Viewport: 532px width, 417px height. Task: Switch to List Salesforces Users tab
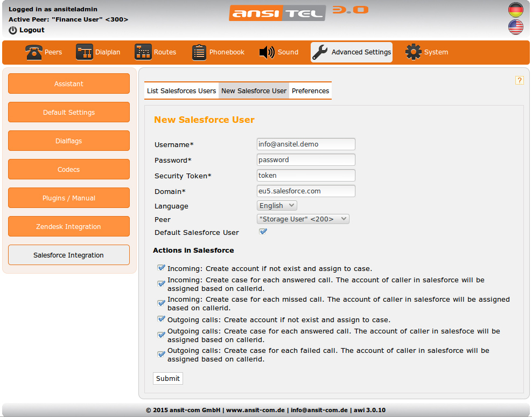point(181,91)
